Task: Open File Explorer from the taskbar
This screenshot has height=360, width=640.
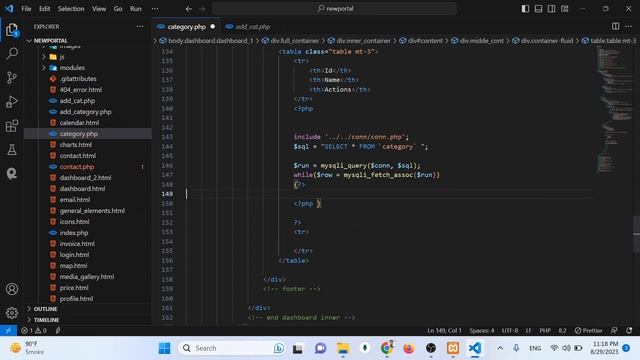Action: 343,348
